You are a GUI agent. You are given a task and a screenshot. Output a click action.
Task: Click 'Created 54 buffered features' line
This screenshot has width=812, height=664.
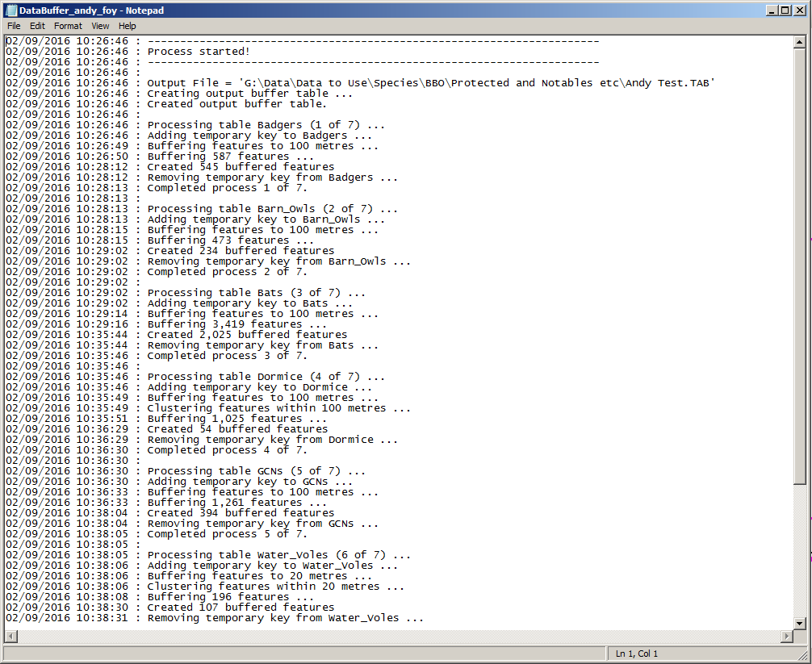[237, 429]
